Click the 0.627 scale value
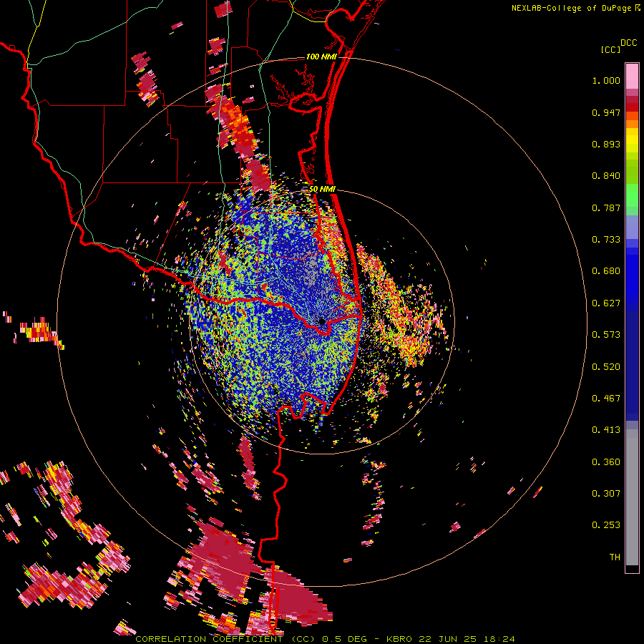644x644 pixels. click(606, 303)
